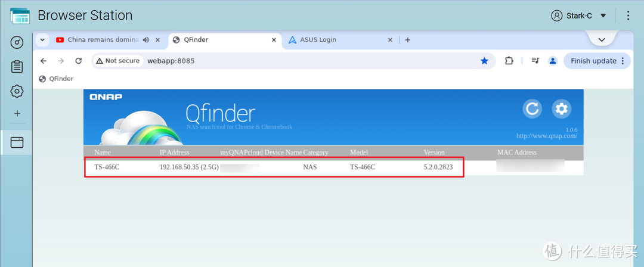Click the Category column header

(x=316, y=153)
